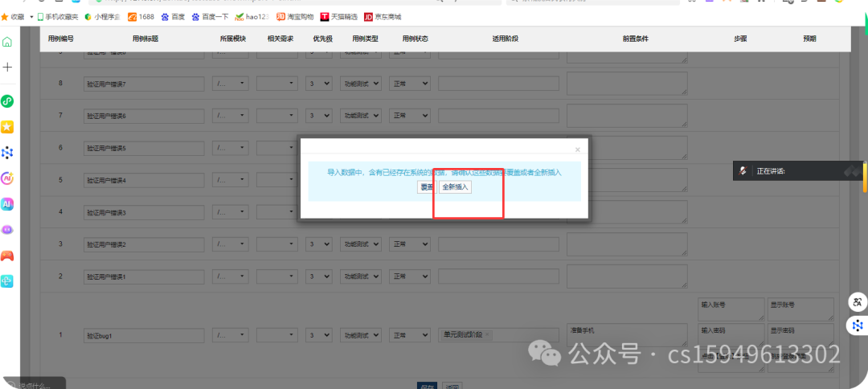Click the 验证用户错误6 title field

pyautogui.click(x=143, y=117)
